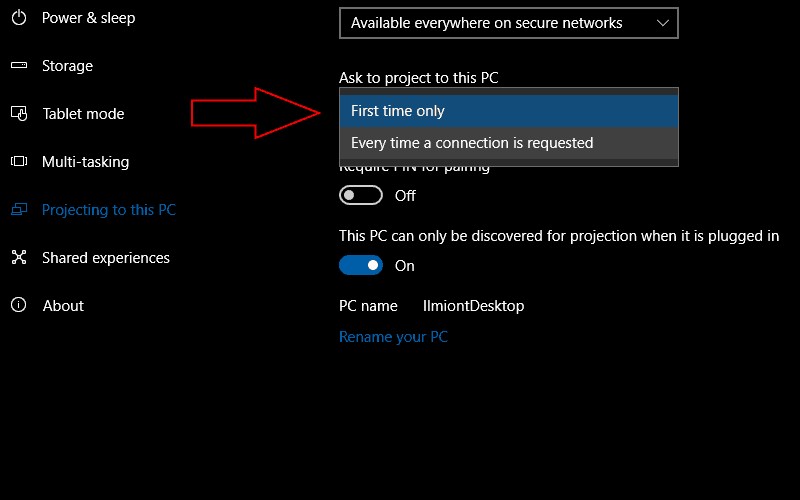Choose "First time only" option

coord(509,111)
